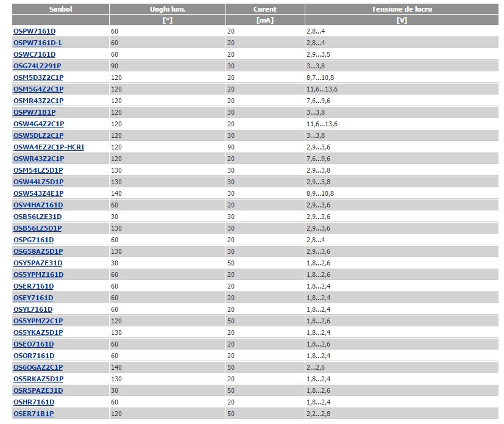Click the OSPW71B1P product link
Screen dimensions: 504x424
pos(34,112)
